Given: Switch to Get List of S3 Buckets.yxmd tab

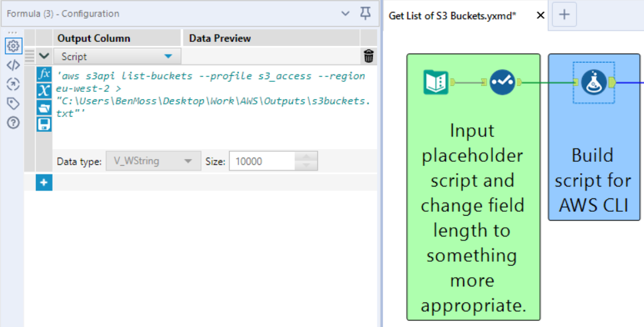Looking at the screenshot, I should tap(452, 15).
